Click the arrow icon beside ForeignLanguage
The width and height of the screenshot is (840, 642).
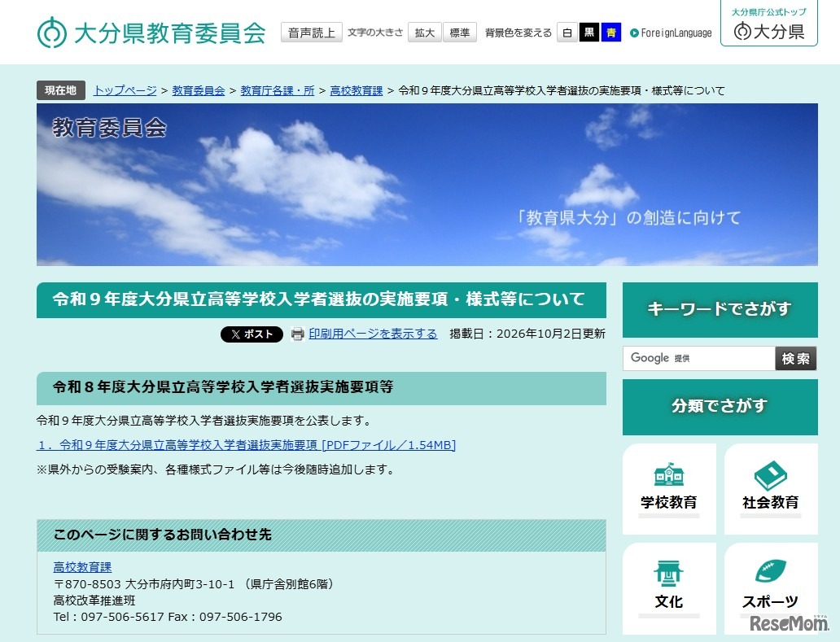(634, 33)
